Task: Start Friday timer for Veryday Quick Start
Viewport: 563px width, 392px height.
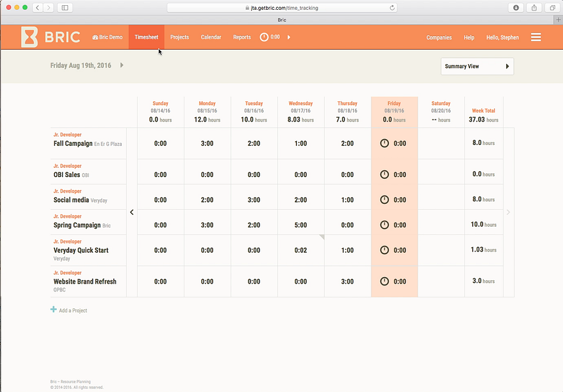Action: [x=384, y=250]
